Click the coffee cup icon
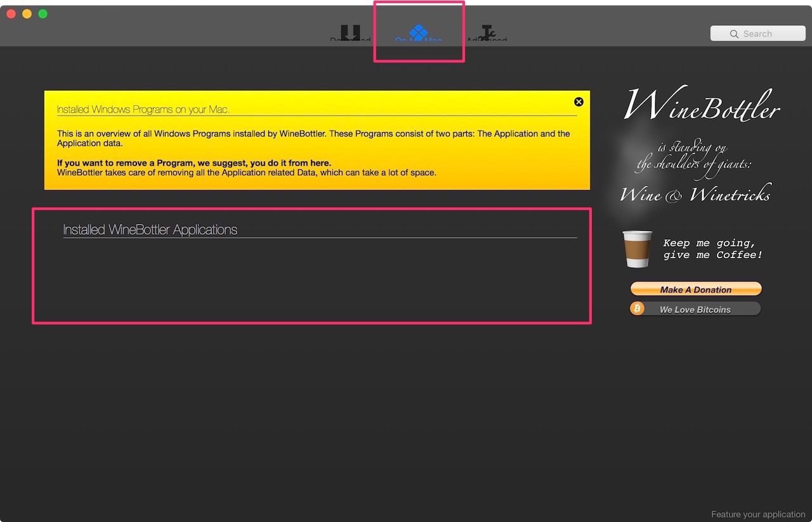812x522 pixels. click(637, 249)
